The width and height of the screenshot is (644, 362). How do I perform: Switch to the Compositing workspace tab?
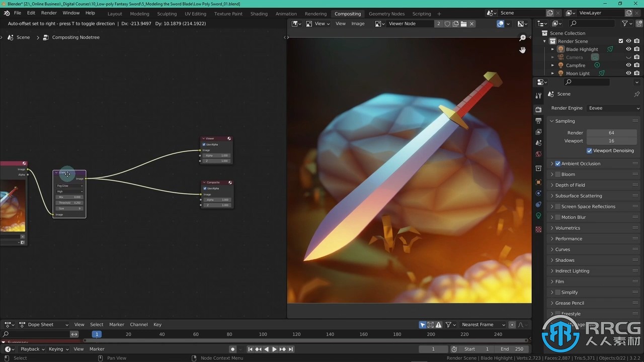pos(348,14)
